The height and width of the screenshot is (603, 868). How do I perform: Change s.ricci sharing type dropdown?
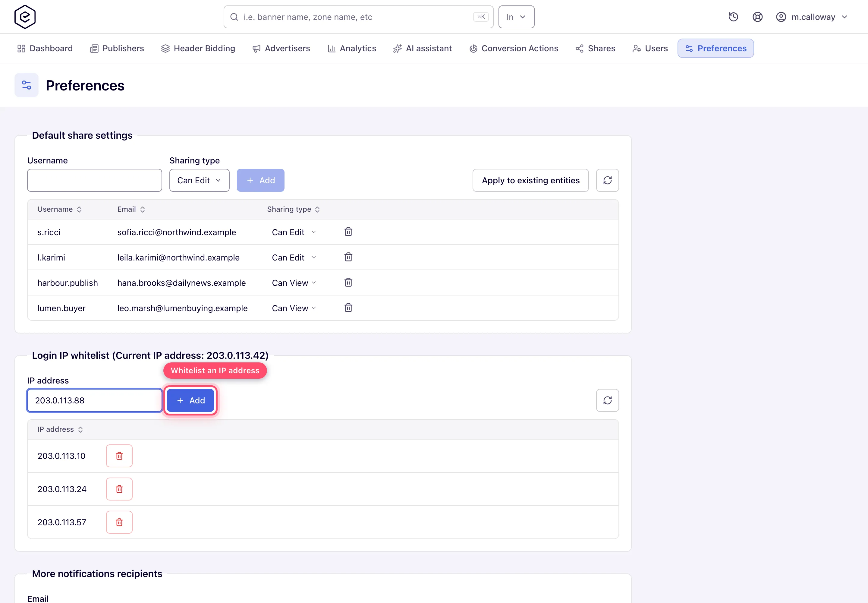(x=294, y=232)
